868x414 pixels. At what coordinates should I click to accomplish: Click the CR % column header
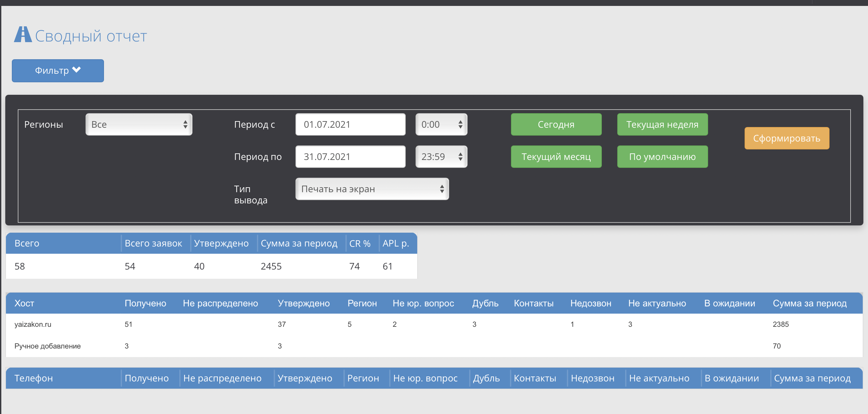coord(360,243)
